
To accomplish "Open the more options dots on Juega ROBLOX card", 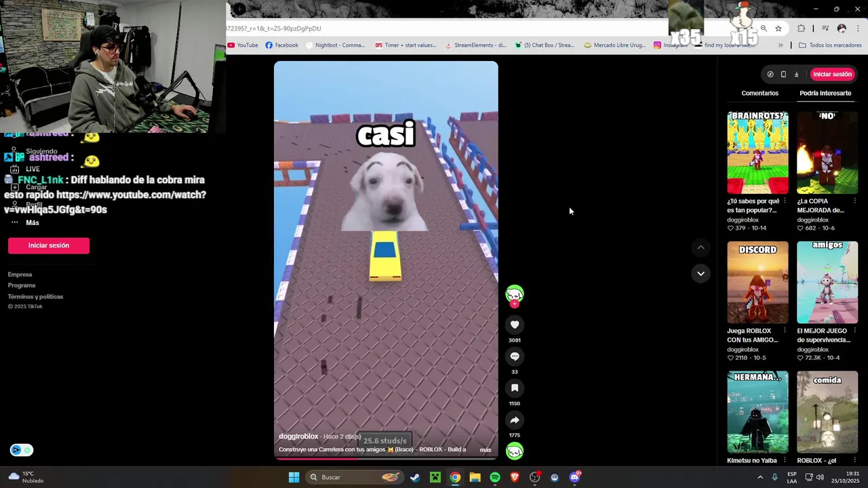I will click(x=785, y=331).
